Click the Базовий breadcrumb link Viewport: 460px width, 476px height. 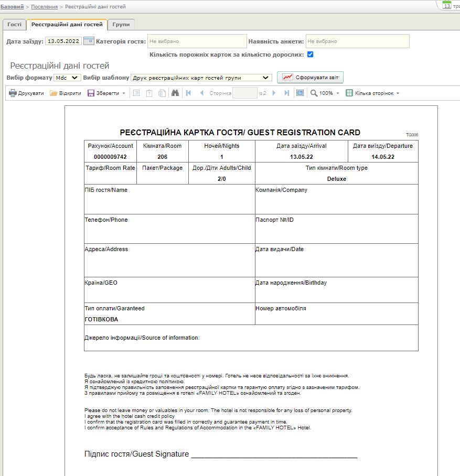(12, 7)
